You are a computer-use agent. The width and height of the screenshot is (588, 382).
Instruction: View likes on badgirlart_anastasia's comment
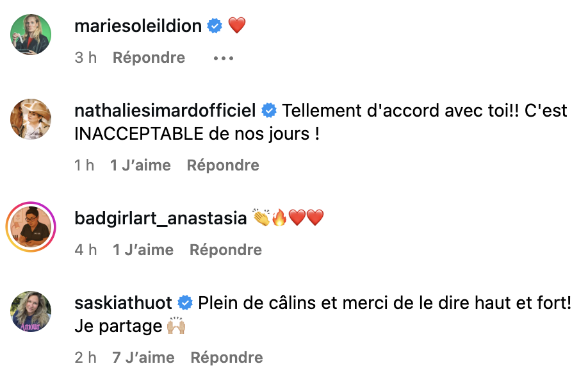point(143,250)
